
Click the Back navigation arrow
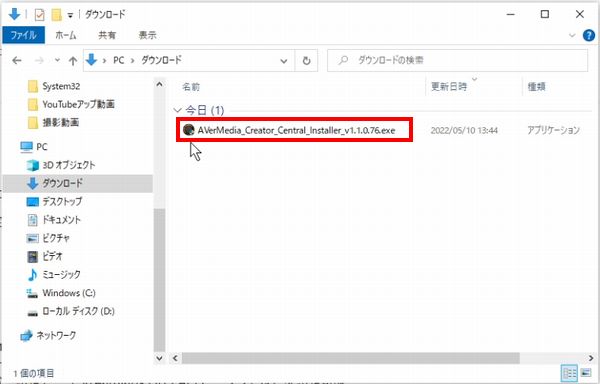point(17,60)
